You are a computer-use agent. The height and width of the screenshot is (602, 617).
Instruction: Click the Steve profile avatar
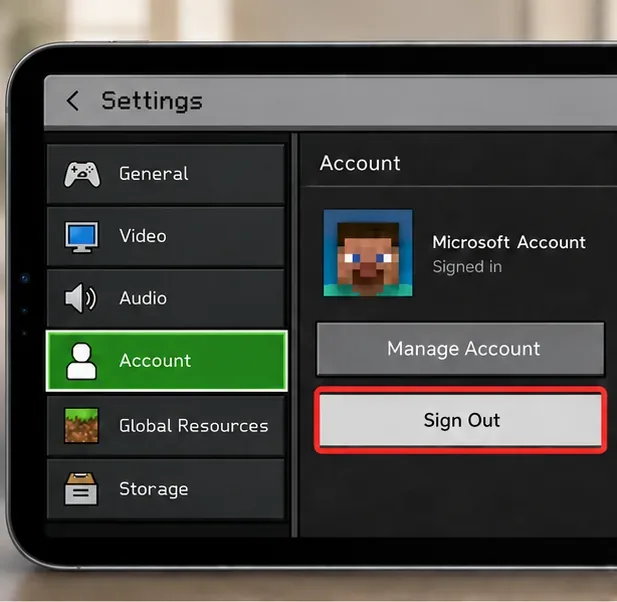click(368, 253)
